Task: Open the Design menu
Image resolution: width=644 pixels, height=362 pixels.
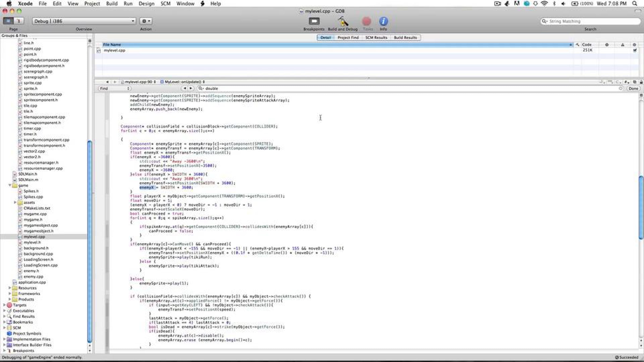Action: pyautogui.click(x=147, y=3)
